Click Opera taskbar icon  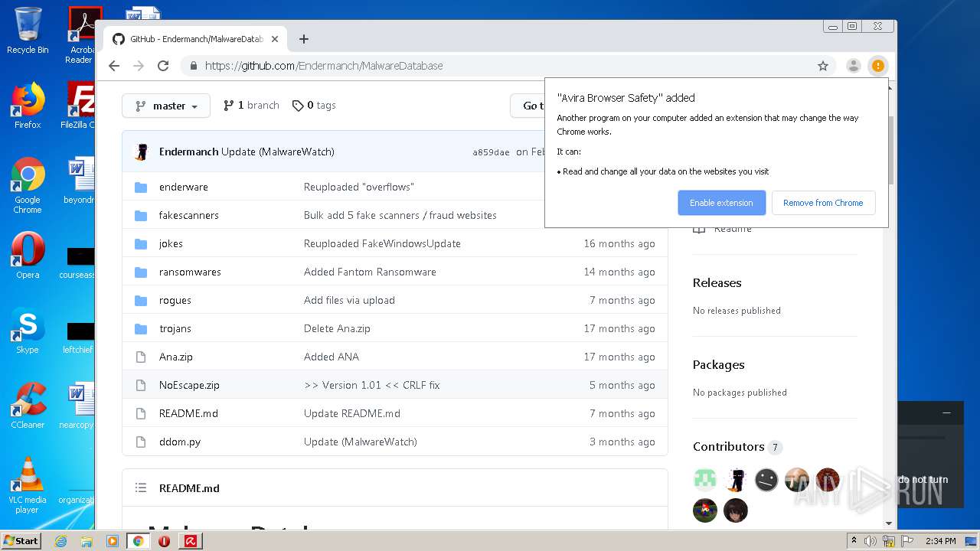tap(164, 541)
